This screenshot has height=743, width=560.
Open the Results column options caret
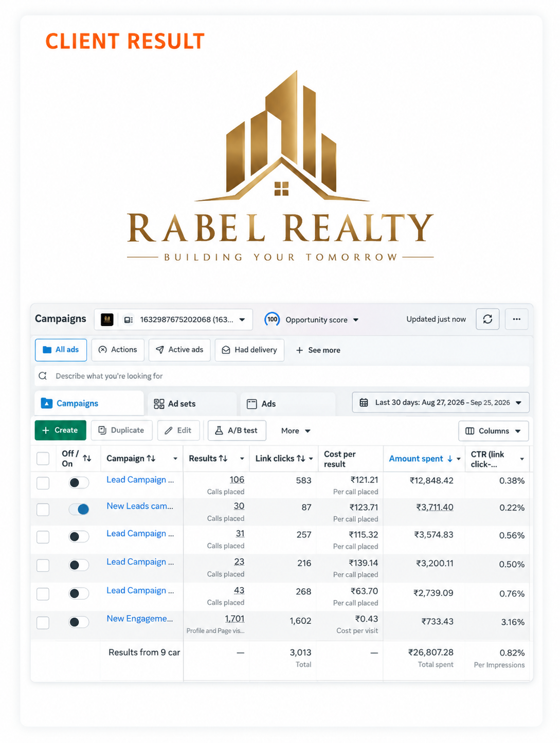(x=242, y=459)
